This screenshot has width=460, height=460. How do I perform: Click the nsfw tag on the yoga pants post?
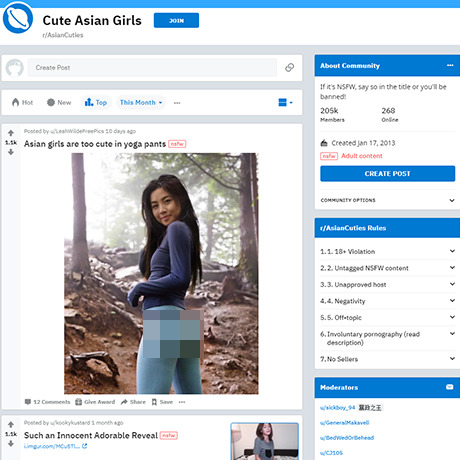point(177,144)
